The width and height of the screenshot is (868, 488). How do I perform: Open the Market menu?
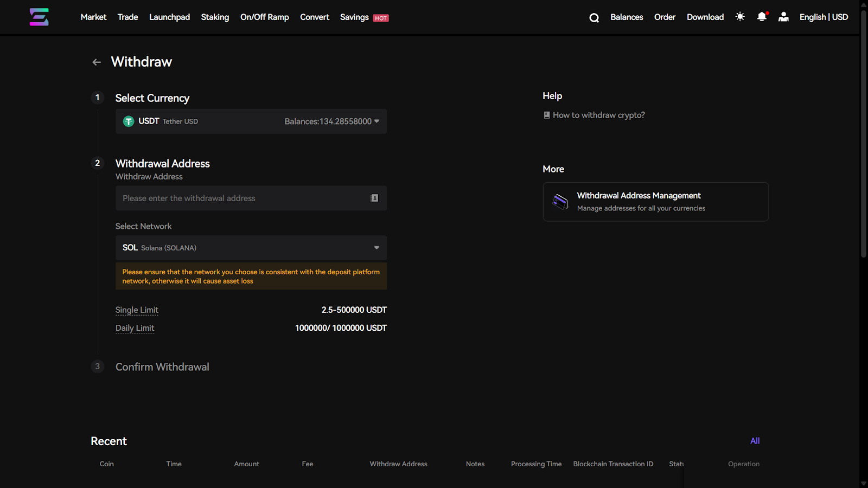point(93,17)
